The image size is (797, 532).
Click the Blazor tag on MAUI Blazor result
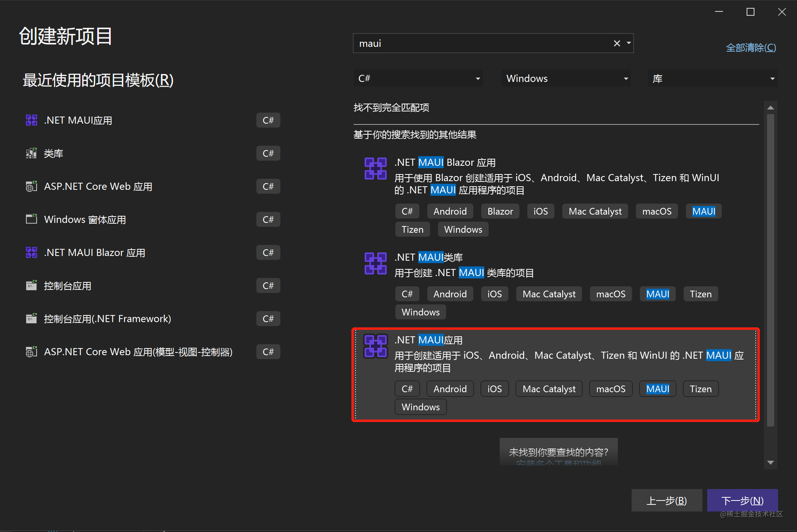pos(500,211)
